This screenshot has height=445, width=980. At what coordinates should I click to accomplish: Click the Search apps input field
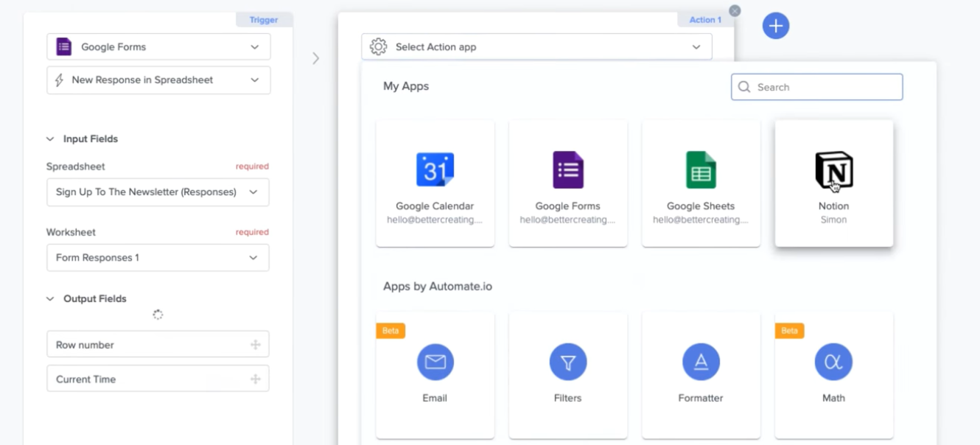(x=816, y=87)
